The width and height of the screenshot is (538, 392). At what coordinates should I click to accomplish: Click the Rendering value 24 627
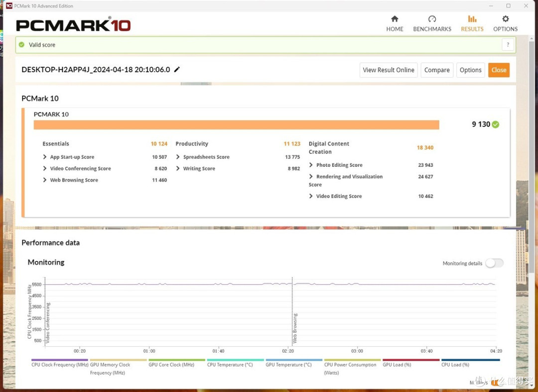(425, 176)
